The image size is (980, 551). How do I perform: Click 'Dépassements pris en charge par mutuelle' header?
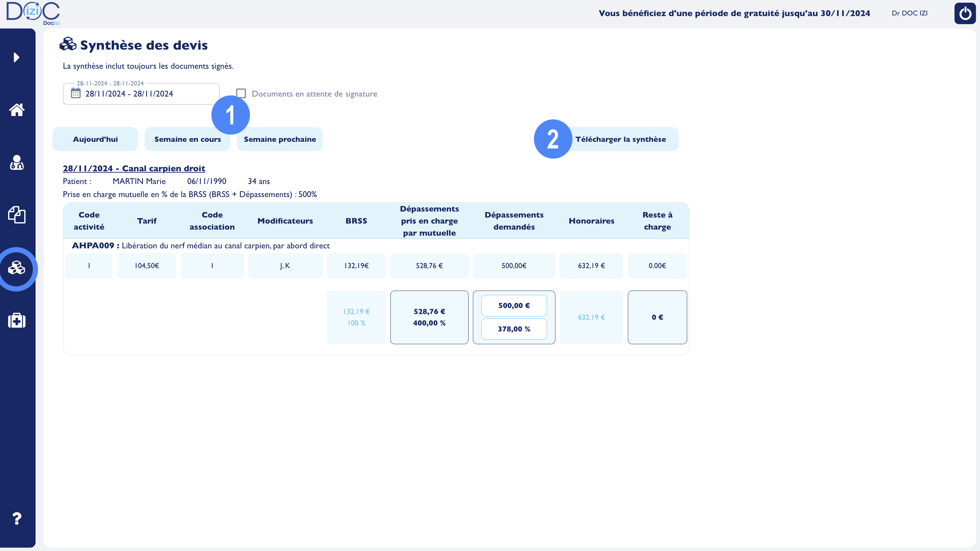click(x=429, y=221)
